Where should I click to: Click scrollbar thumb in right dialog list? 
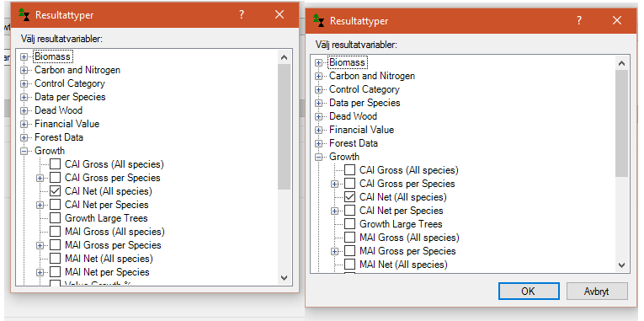click(x=621, y=123)
